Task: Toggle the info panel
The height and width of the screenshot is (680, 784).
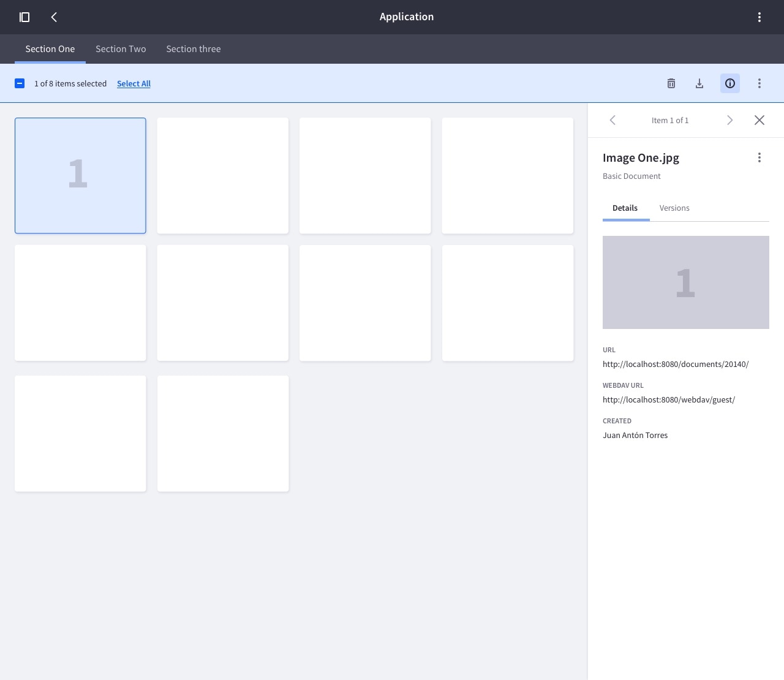Action: (x=729, y=83)
